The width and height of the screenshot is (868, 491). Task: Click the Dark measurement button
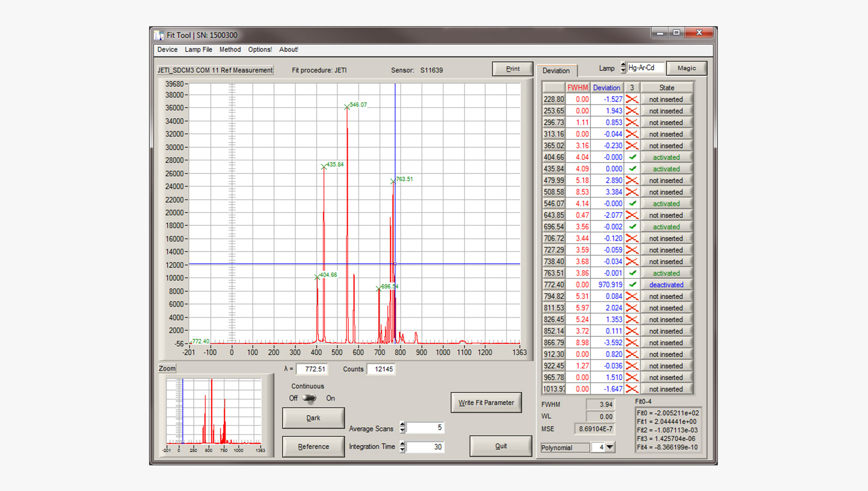313,418
